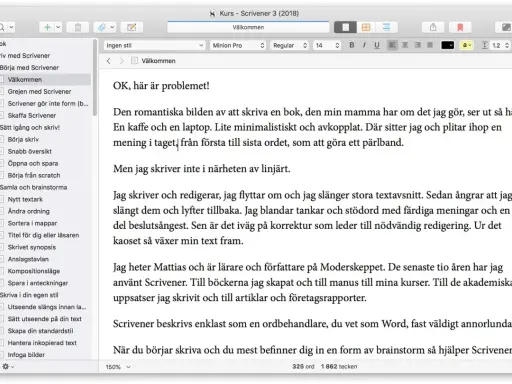This screenshot has width=512, height=384.
Task: Justify the text
Action: pyautogui.click(x=430, y=45)
